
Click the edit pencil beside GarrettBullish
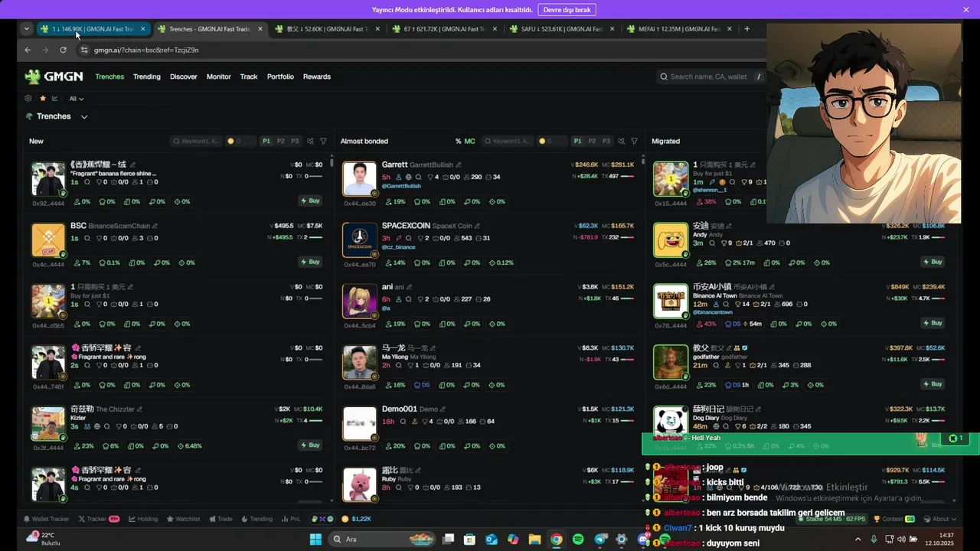click(x=459, y=165)
